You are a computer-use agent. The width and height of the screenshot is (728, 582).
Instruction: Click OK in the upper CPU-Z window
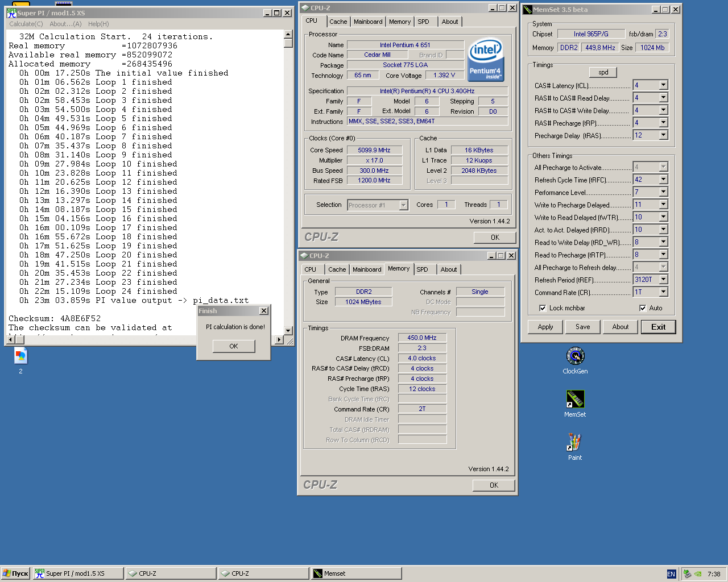coord(495,238)
